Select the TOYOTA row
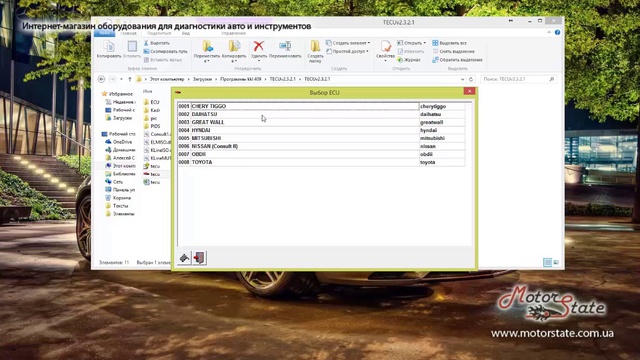640x360 pixels. (x=321, y=162)
